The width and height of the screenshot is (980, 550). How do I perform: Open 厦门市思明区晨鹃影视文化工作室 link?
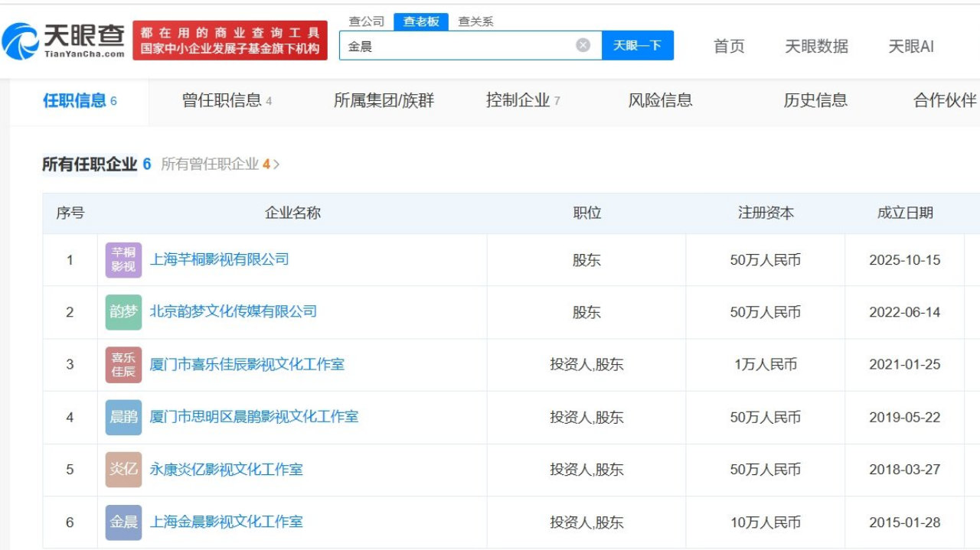[253, 416]
